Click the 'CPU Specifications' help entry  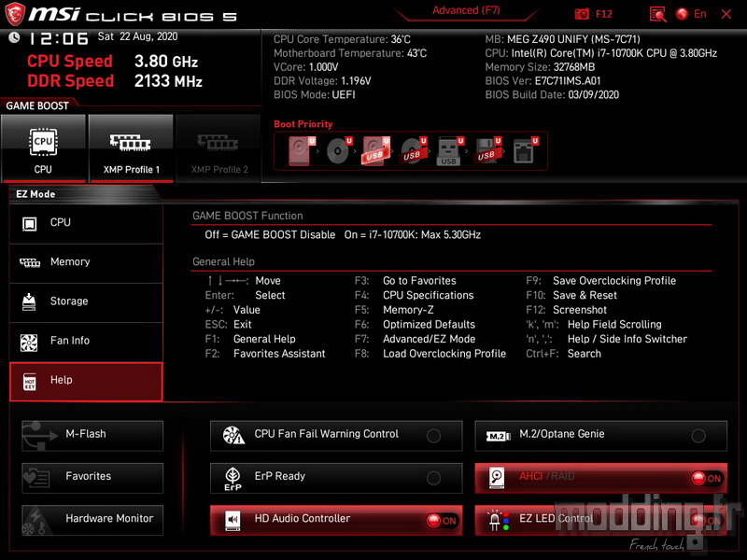429,295
